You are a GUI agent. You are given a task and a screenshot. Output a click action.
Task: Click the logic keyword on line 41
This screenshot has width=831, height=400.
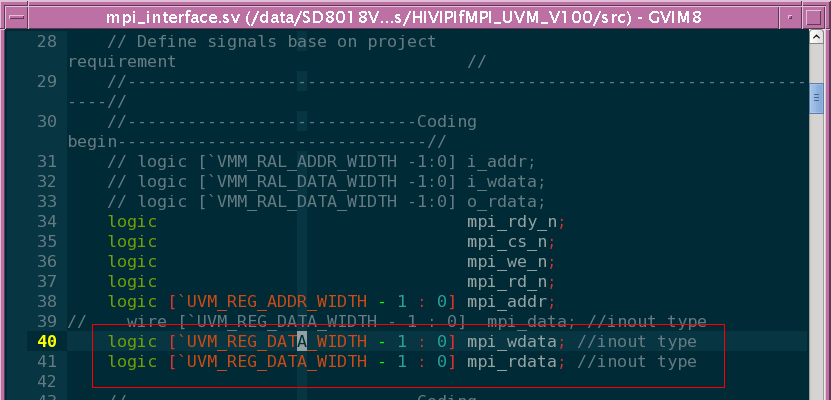coord(132,361)
